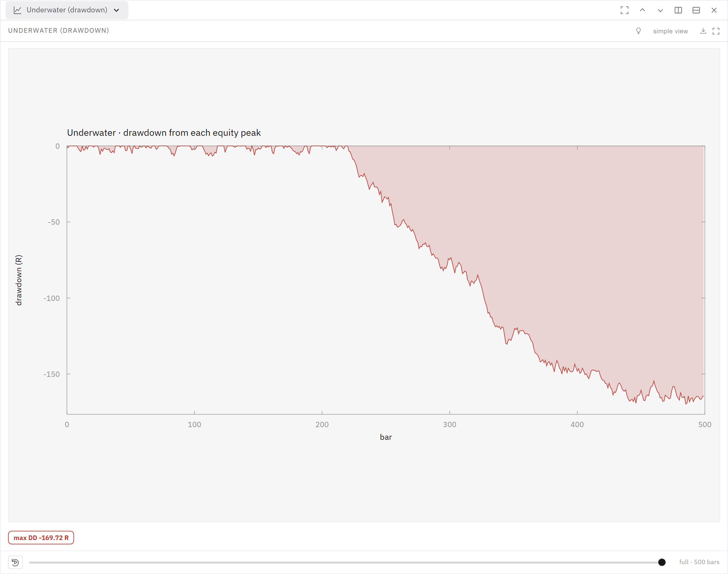Split panel into stacked rows icon
Viewport: 728px width, 574px height.
coord(696,10)
